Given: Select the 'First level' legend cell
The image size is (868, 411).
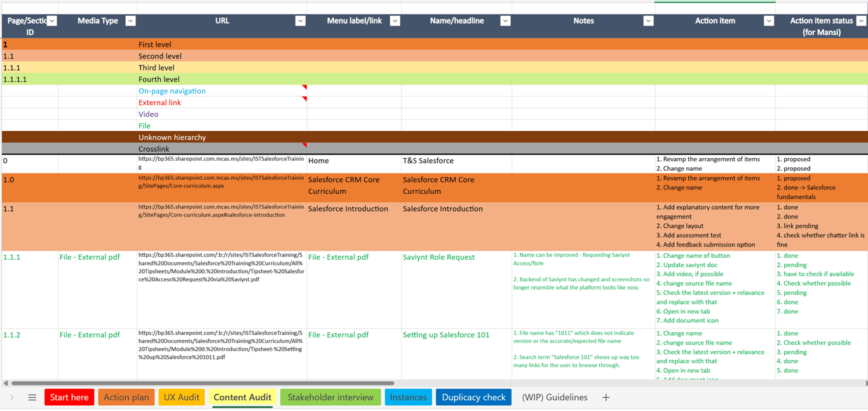Looking at the screenshot, I should [x=222, y=44].
